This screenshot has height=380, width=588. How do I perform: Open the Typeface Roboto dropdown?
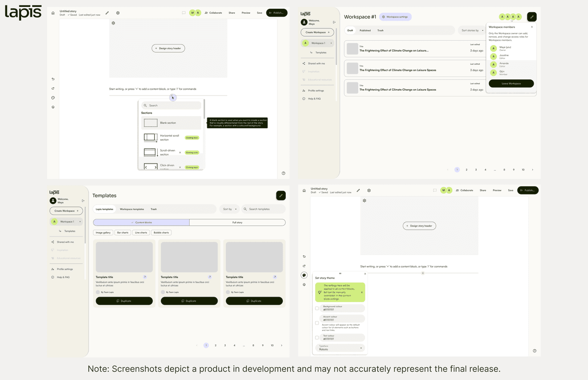coord(341,348)
